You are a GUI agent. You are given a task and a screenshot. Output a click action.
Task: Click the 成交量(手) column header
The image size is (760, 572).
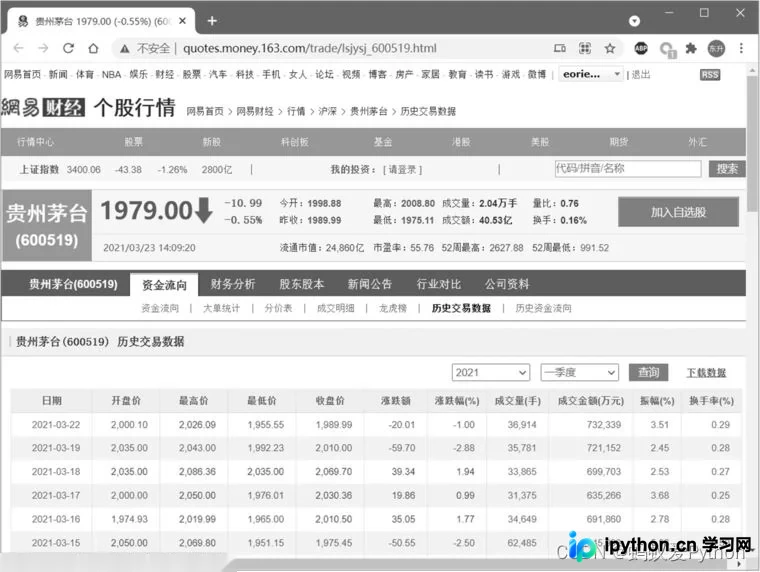coord(518,401)
